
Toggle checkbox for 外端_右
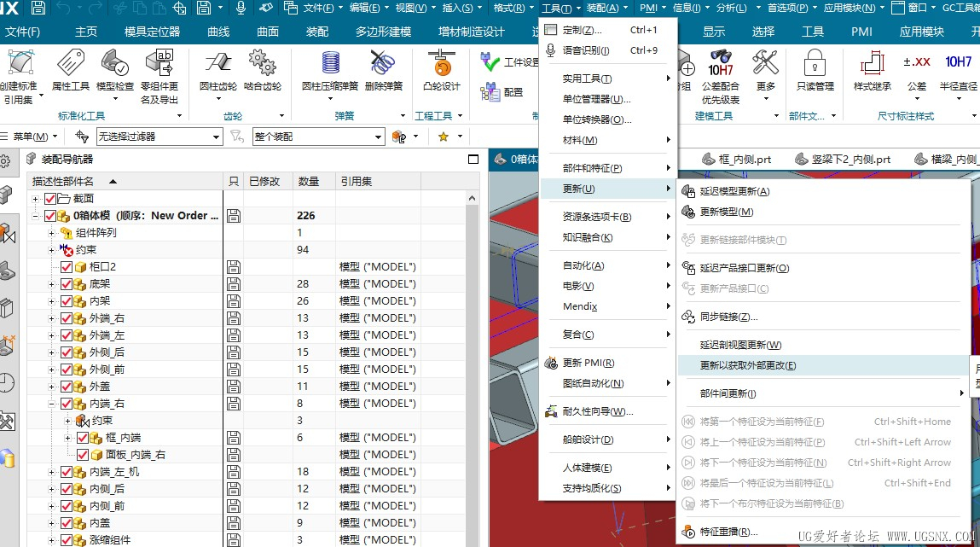67,318
